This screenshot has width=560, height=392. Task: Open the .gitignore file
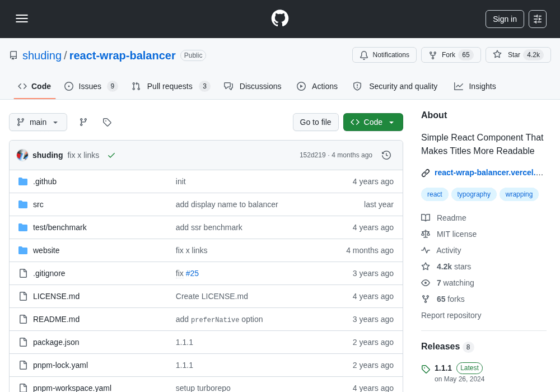point(49,273)
